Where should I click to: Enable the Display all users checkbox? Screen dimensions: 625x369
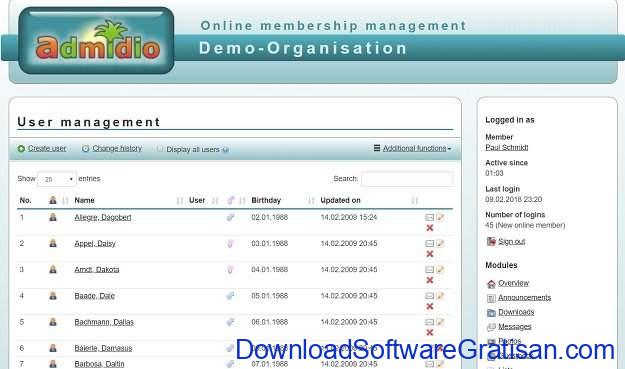[x=160, y=149]
